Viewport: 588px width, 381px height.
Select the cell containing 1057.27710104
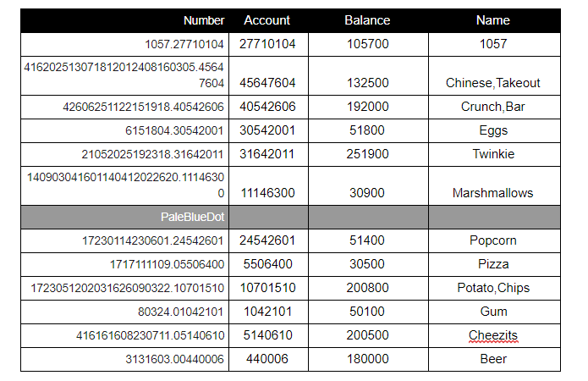pyautogui.click(x=124, y=44)
